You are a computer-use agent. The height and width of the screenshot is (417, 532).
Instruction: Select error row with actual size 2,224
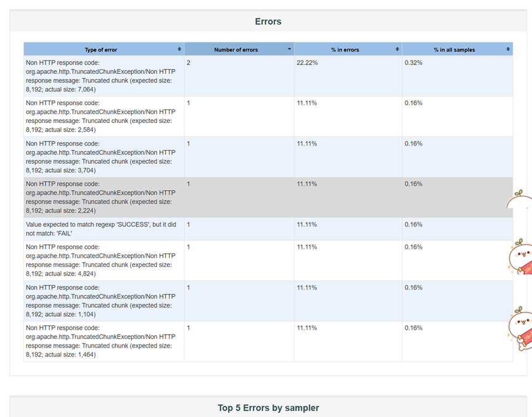point(268,197)
